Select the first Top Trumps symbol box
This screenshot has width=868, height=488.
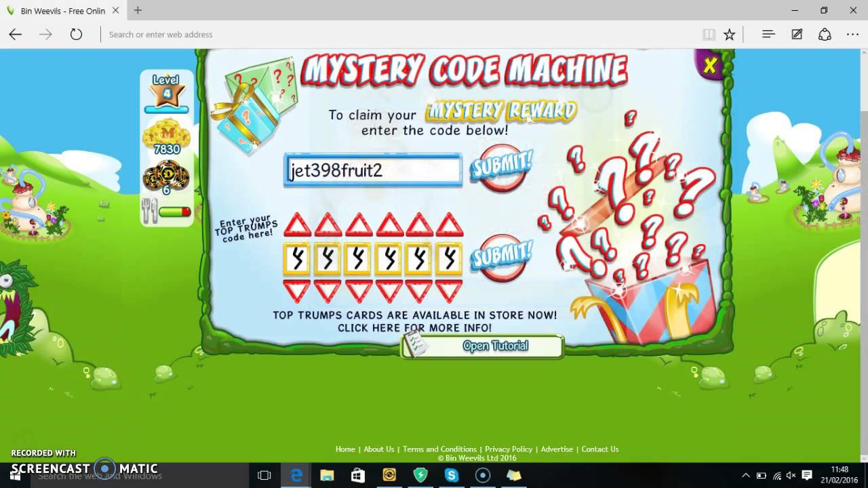[x=297, y=258]
